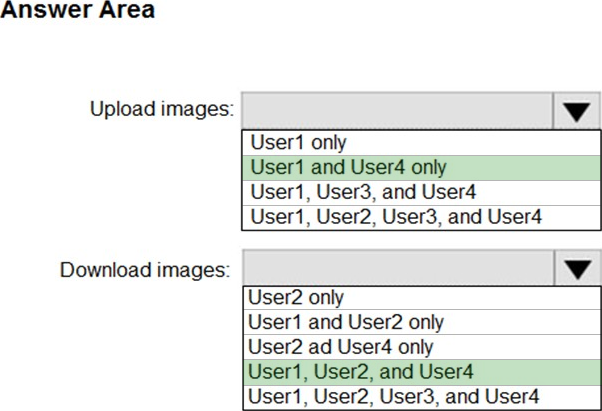Select "User1, User2, User3, and User4" under Upload images
This screenshot has width=602, height=411.
tap(396, 217)
